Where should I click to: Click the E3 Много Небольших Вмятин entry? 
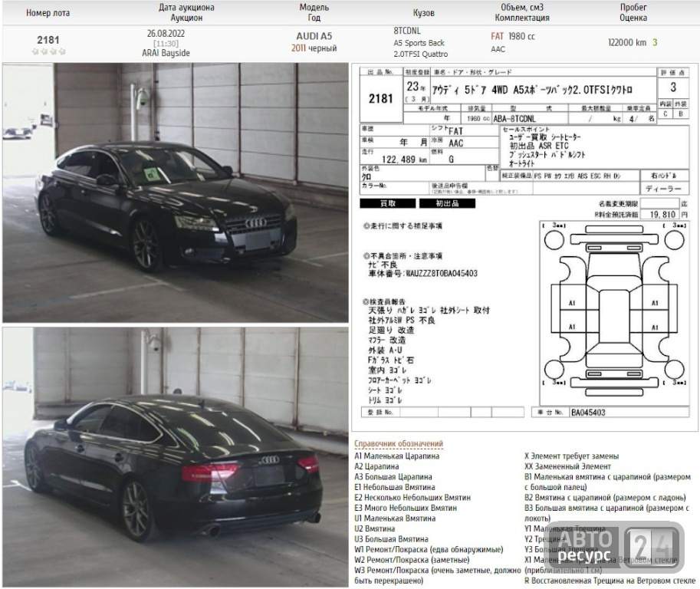click(x=406, y=508)
